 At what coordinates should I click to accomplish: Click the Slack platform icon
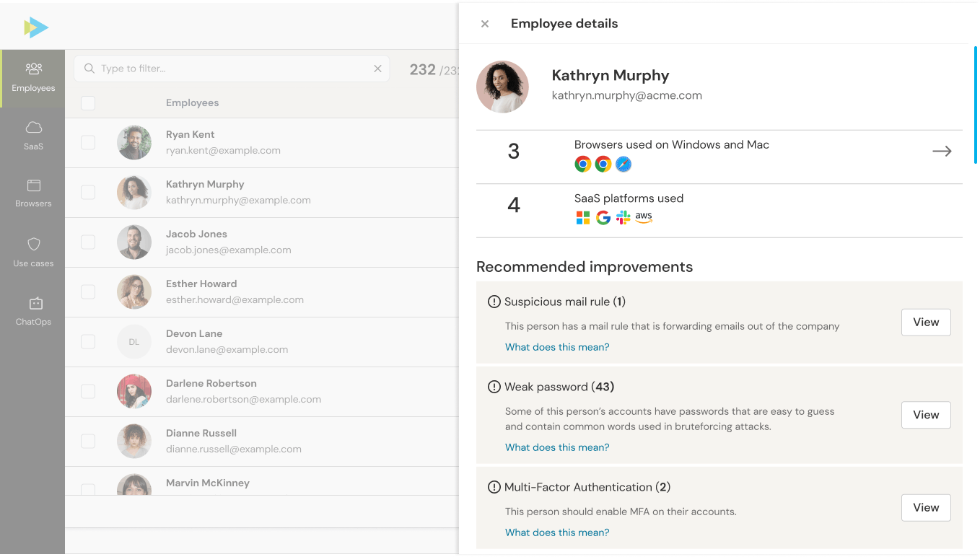623,218
